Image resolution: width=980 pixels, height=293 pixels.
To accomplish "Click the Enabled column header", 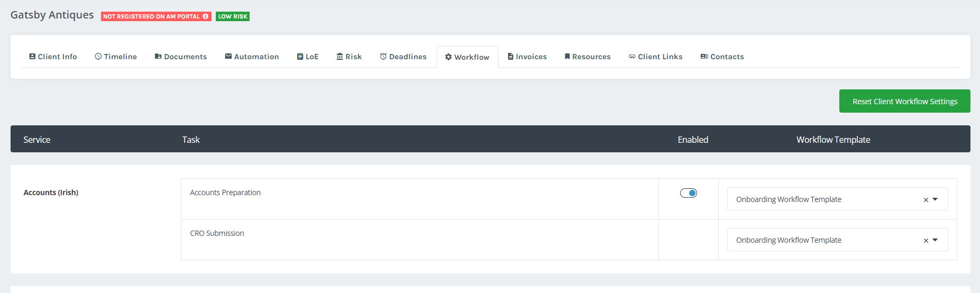I will (x=693, y=140).
